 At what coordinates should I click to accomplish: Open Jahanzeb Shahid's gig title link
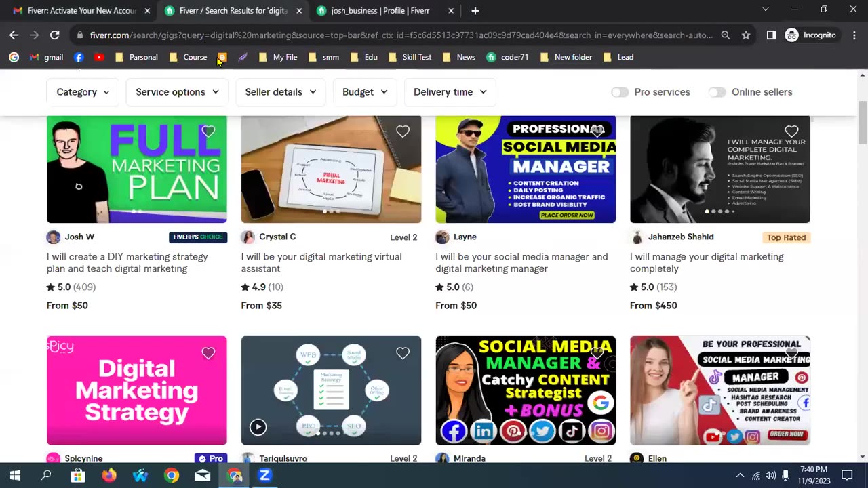(x=707, y=263)
